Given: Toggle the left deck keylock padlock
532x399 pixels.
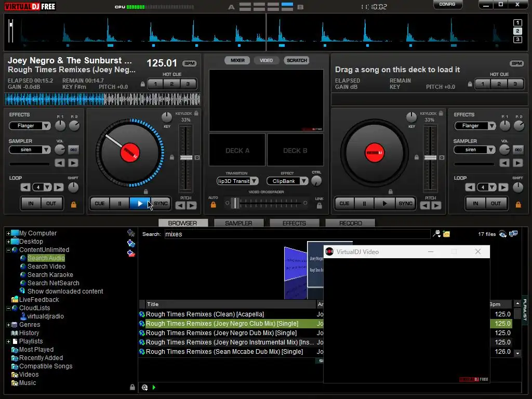Looking at the screenshot, I should [x=196, y=113].
